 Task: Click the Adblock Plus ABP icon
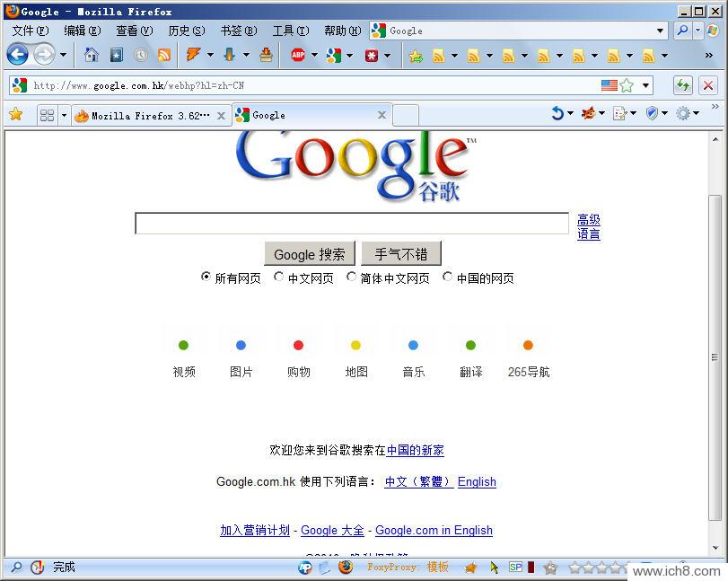(298, 55)
